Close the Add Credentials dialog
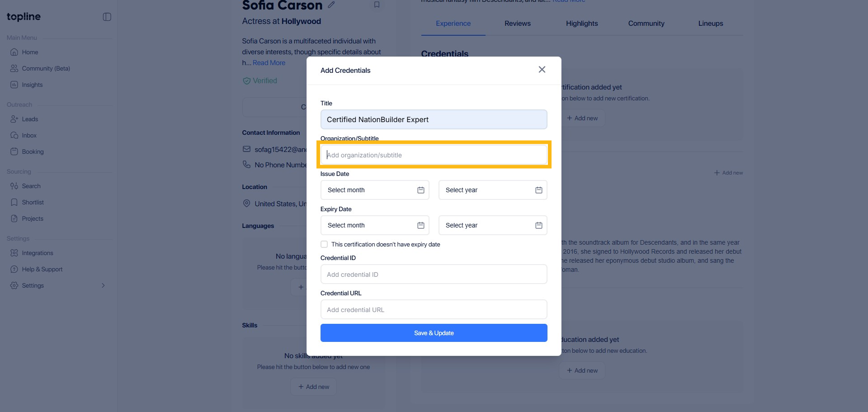The height and width of the screenshot is (412, 868). click(x=542, y=70)
